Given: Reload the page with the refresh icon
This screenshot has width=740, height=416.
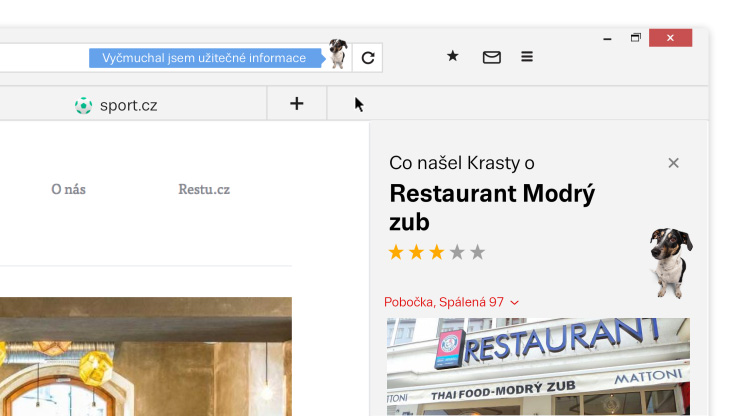Looking at the screenshot, I should coord(368,58).
